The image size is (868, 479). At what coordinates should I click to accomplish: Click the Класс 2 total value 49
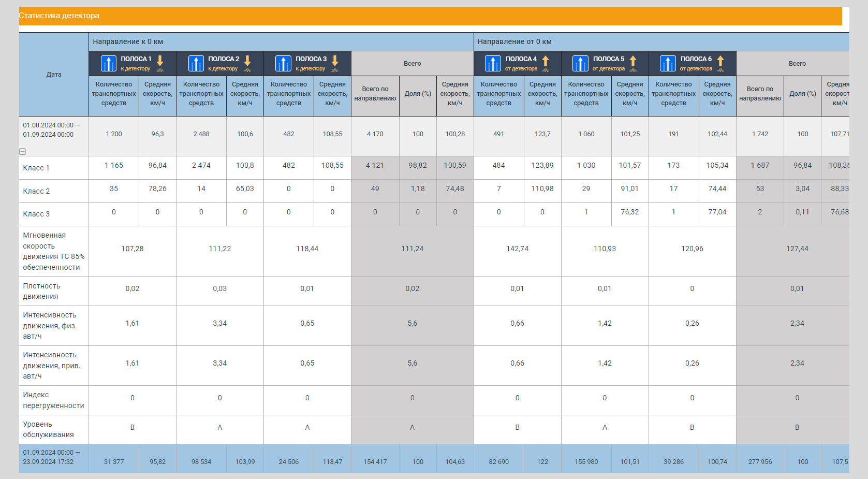[375, 188]
